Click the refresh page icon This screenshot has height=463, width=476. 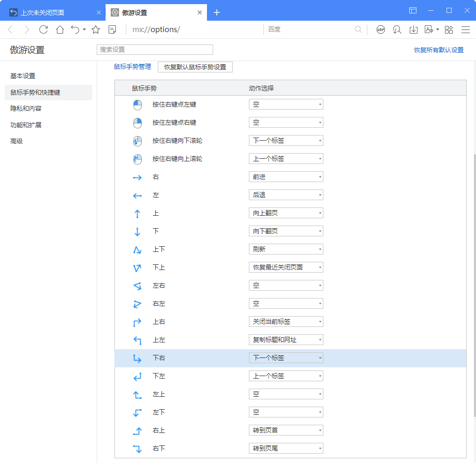43,29
